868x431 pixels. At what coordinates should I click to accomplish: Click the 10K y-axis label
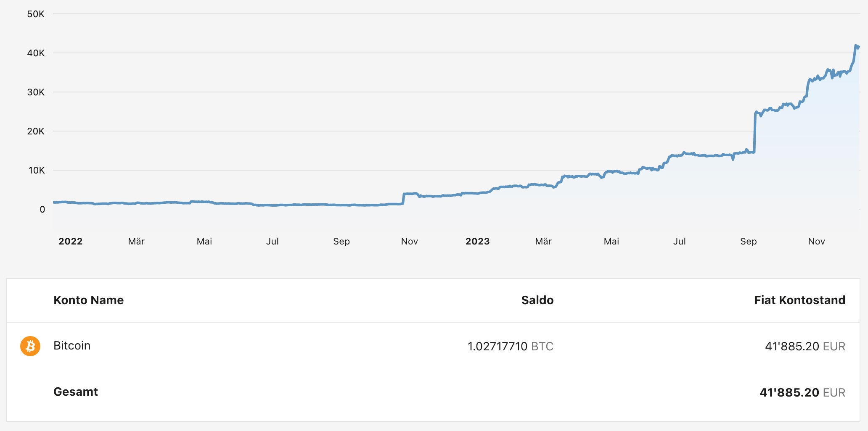click(x=37, y=171)
